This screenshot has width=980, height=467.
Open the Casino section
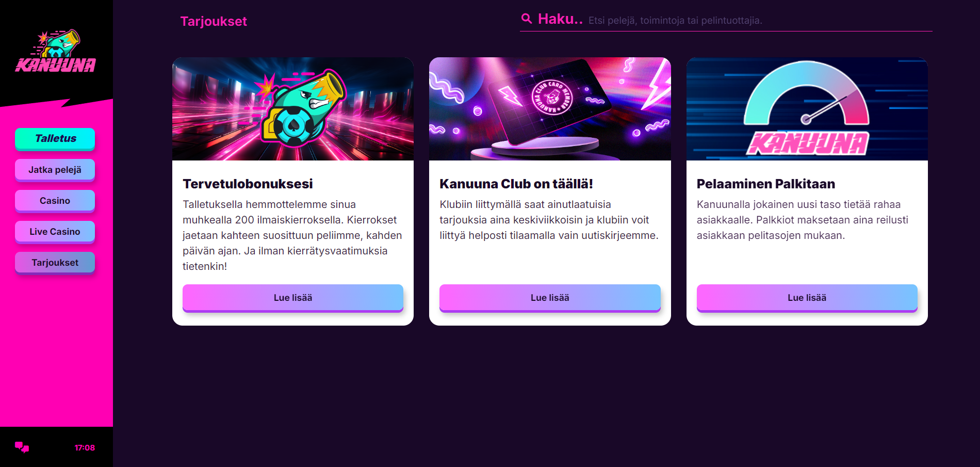pos(55,201)
